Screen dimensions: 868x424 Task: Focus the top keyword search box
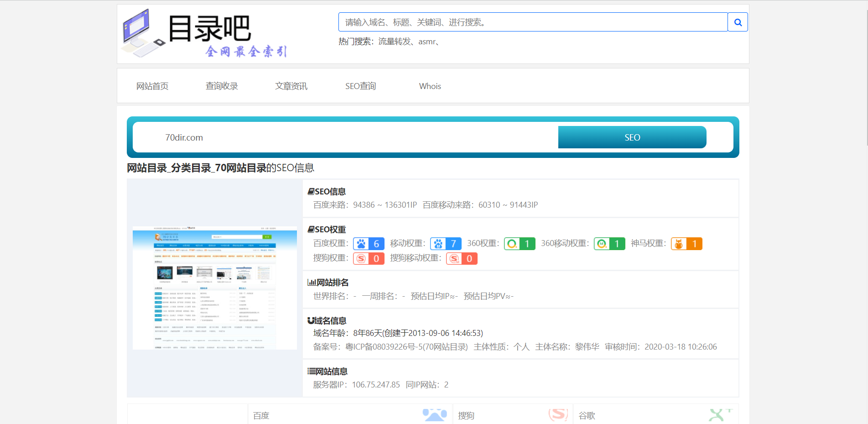[x=533, y=22]
